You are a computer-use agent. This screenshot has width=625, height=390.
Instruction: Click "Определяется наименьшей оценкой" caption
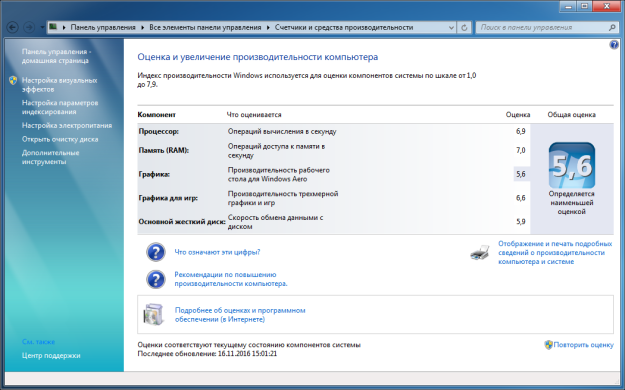click(572, 203)
